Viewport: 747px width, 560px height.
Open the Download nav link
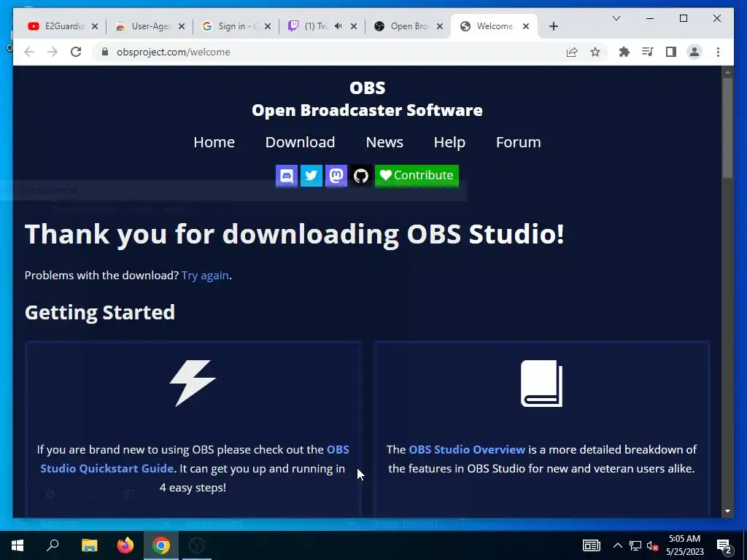pyautogui.click(x=300, y=142)
